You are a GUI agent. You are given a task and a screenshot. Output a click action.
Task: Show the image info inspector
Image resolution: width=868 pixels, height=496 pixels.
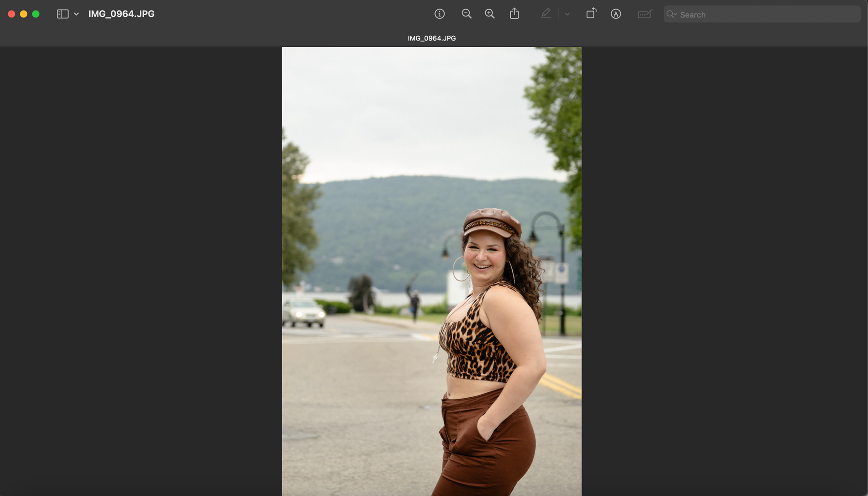(439, 14)
